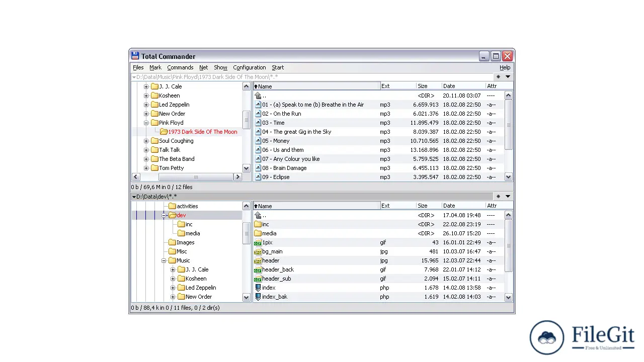Open the Show menu
Image resolution: width=644 pixels, height=362 pixels.
pyautogui.click(x=220, y=67)
